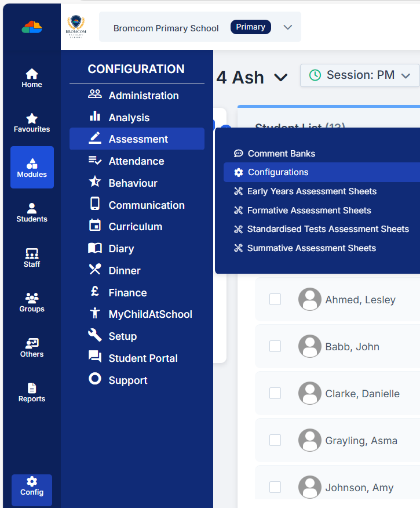
Task: Click the Reports document icon
Action: [32, 389]
